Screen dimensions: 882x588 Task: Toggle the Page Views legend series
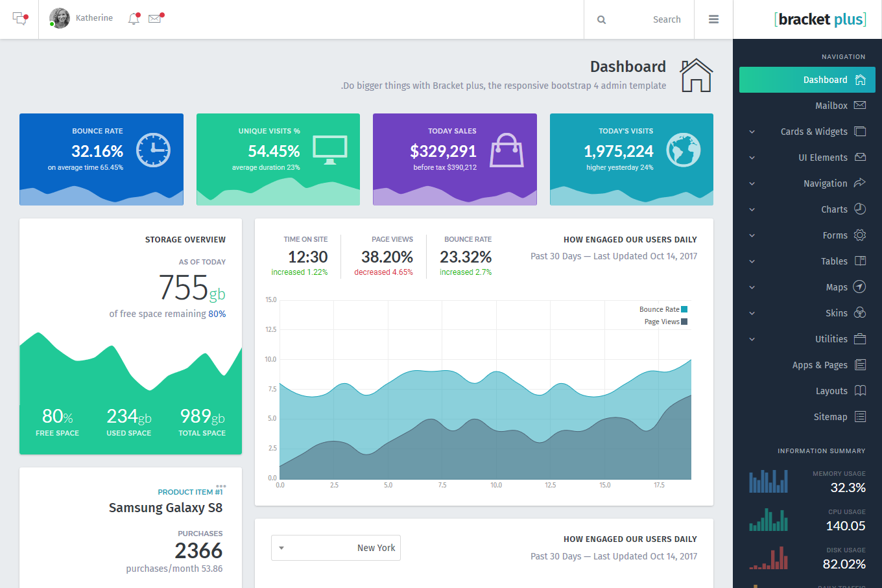point(665,322)
